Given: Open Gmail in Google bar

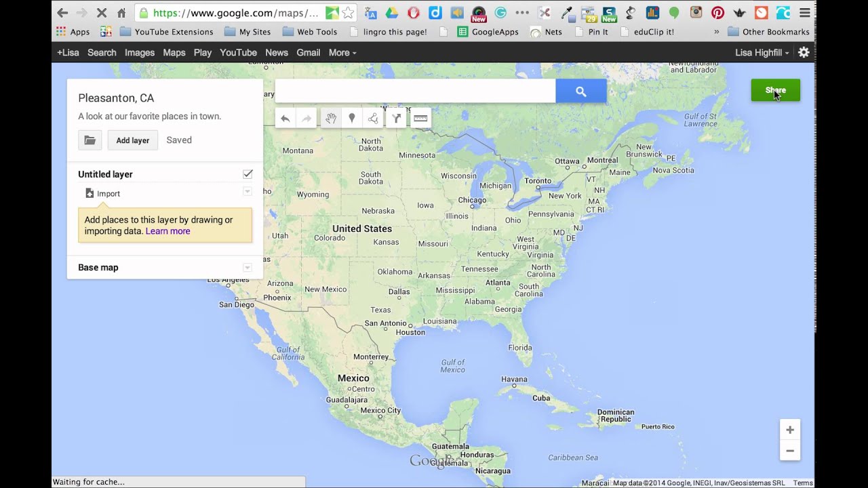Looking at the screenshot, I should pos(308,52).
